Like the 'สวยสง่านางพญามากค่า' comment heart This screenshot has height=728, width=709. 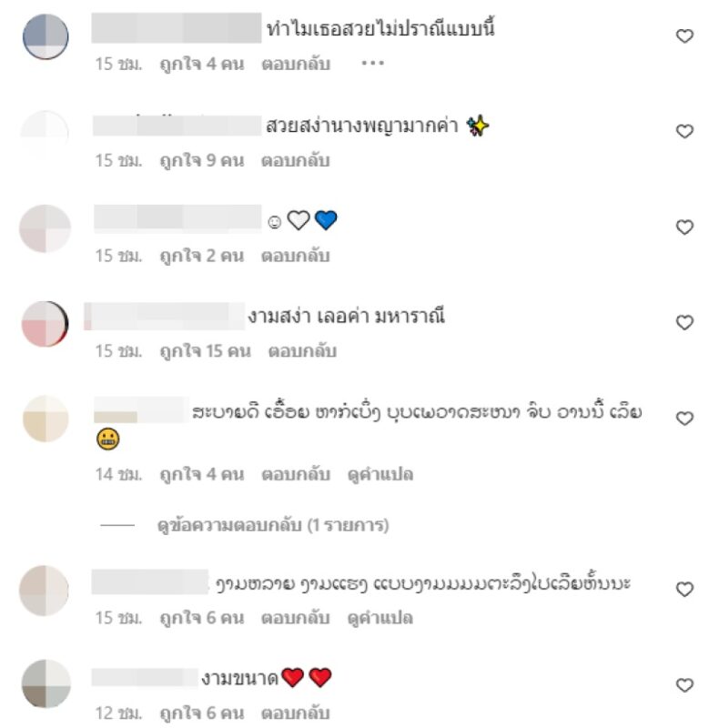684,131
